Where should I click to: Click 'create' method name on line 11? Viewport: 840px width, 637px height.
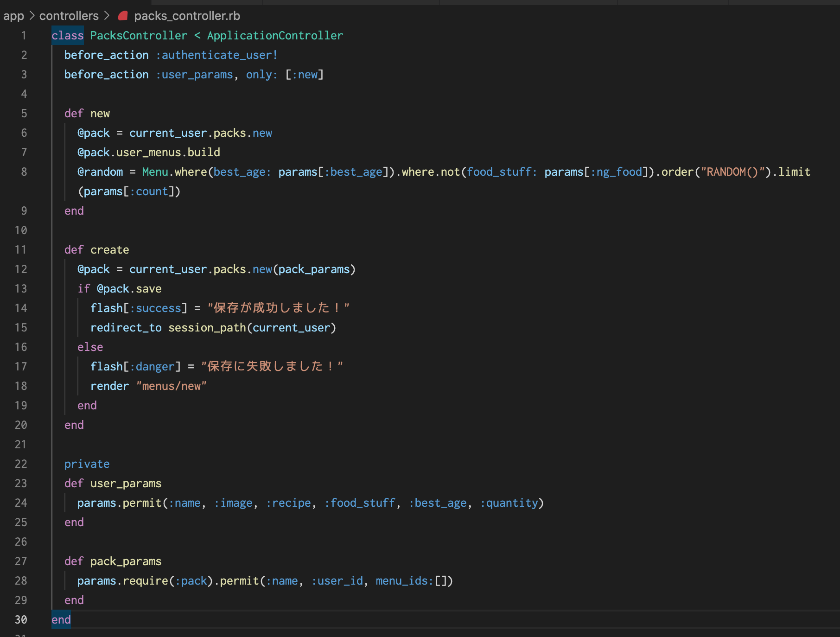coord(110,250)
